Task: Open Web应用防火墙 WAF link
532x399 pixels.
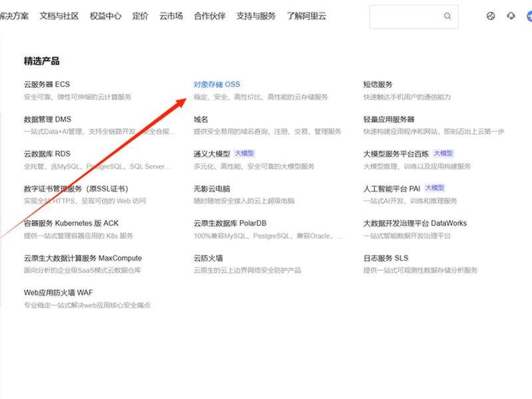Action: [x=59, y=293]
